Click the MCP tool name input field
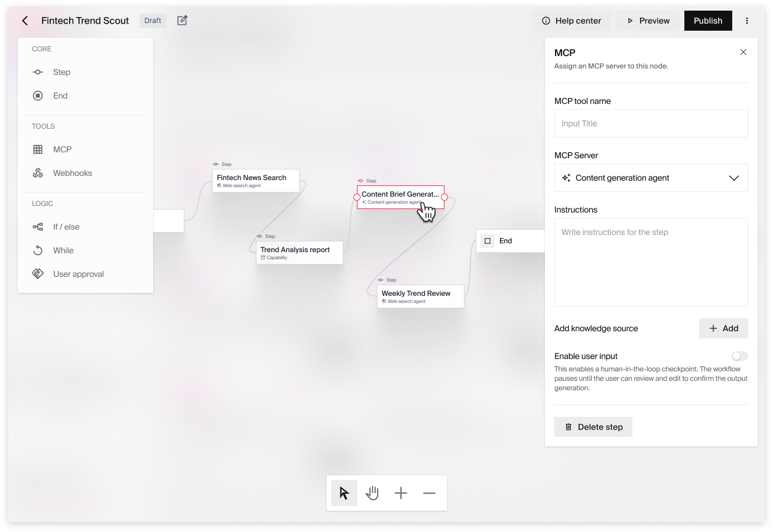The height and width of the screenshot is (532, 773). pyautogui.click(x=651, y=123)
